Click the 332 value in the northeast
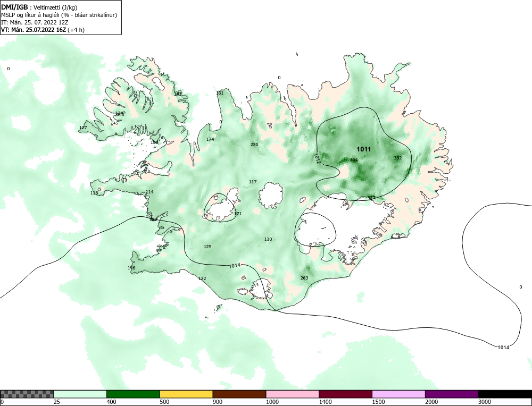 click(398, 158)
